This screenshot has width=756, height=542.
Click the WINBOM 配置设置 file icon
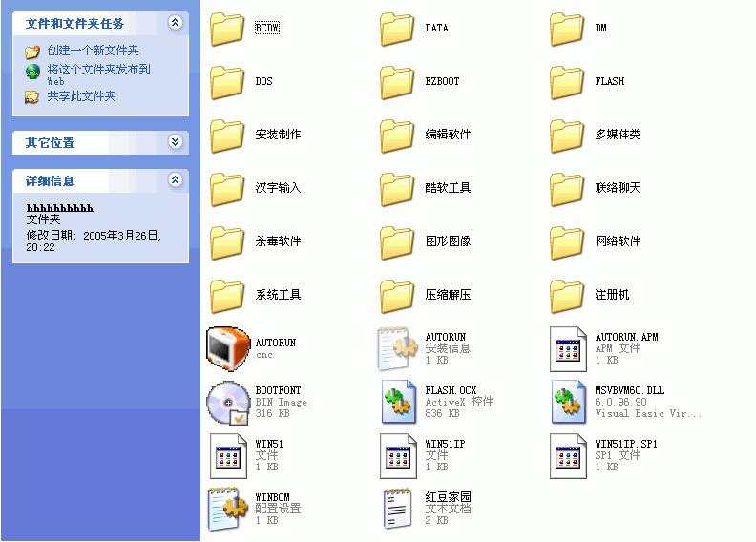click(227, 510)
